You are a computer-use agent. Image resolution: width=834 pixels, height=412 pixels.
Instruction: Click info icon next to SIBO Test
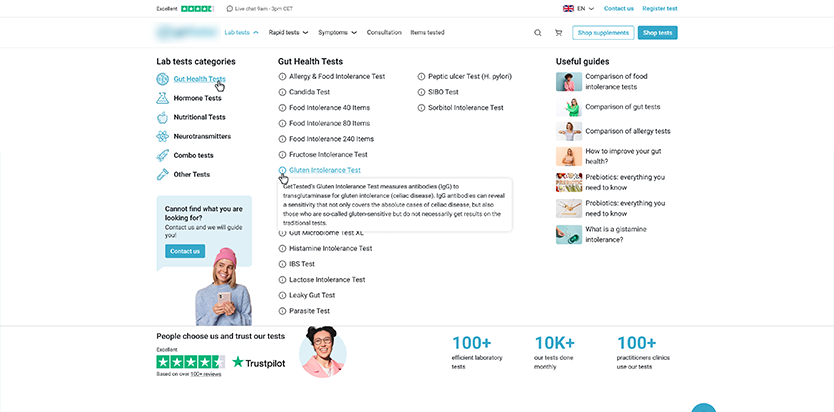422,91
